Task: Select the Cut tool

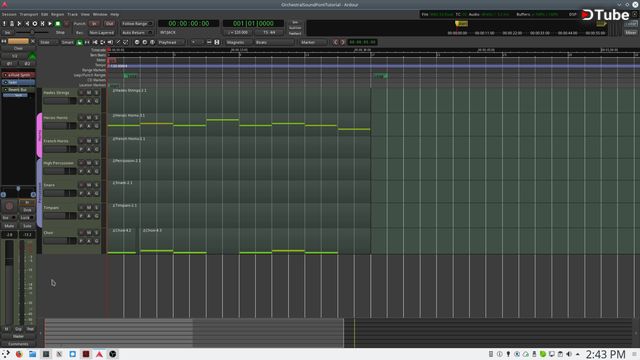Action: point(95,42)
